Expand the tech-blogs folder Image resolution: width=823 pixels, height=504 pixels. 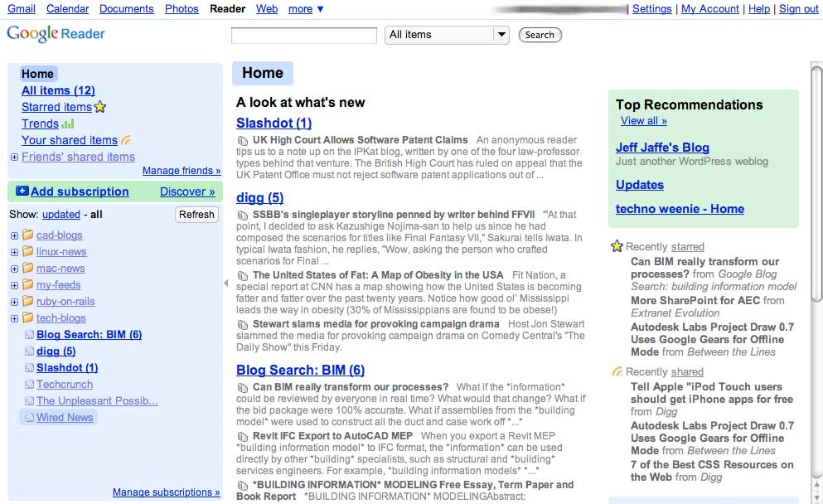(14, 318)
